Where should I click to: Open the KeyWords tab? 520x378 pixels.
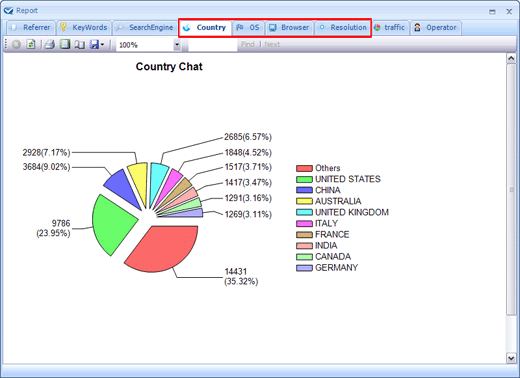[x=84, y=28]
